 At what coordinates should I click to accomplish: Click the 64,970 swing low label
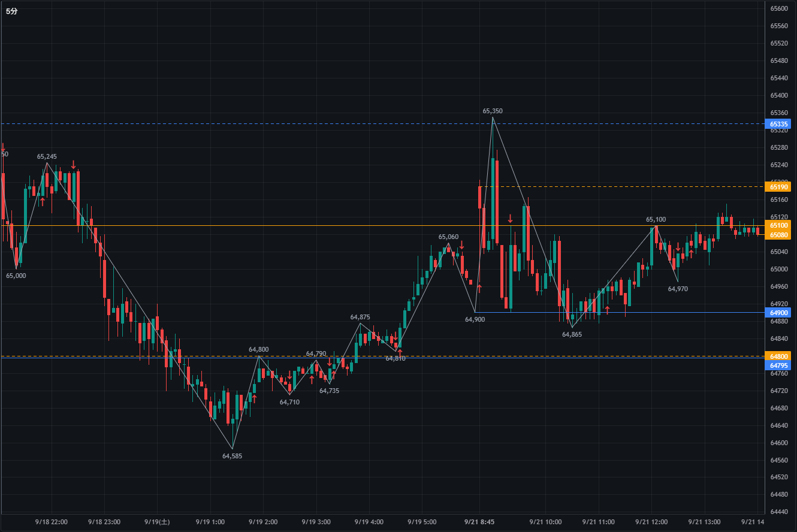coord(678,289)
